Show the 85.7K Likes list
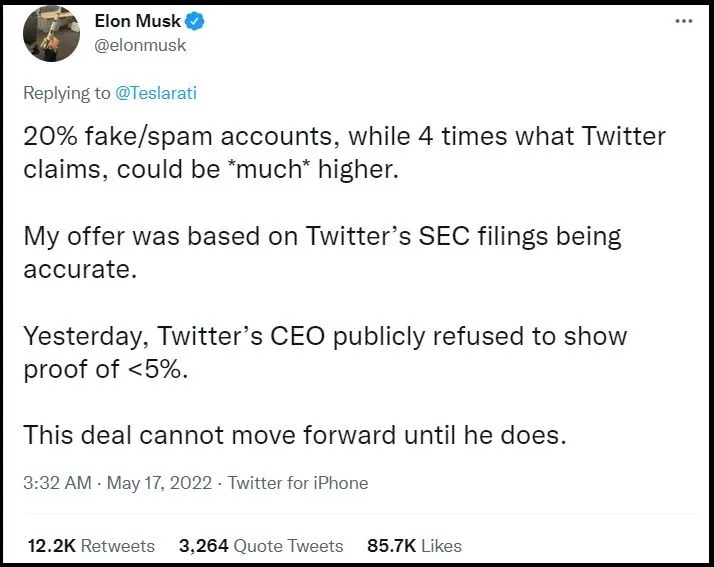The image size is (714, 567). pos(415,545)
